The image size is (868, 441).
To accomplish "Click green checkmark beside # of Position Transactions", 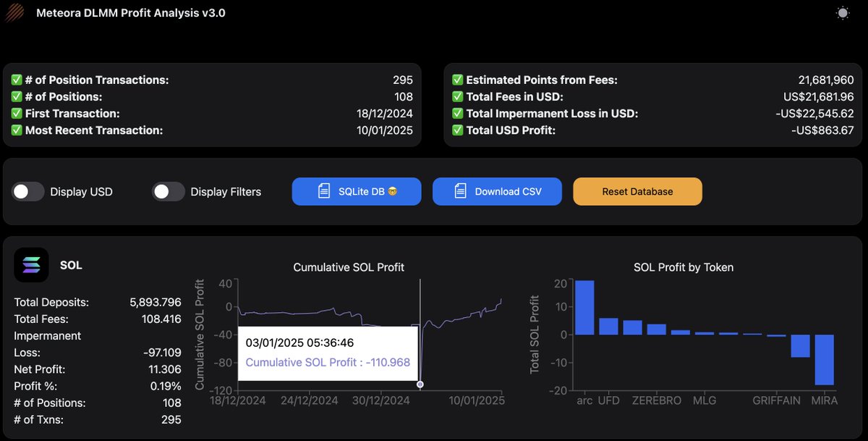I will [17, 80].
